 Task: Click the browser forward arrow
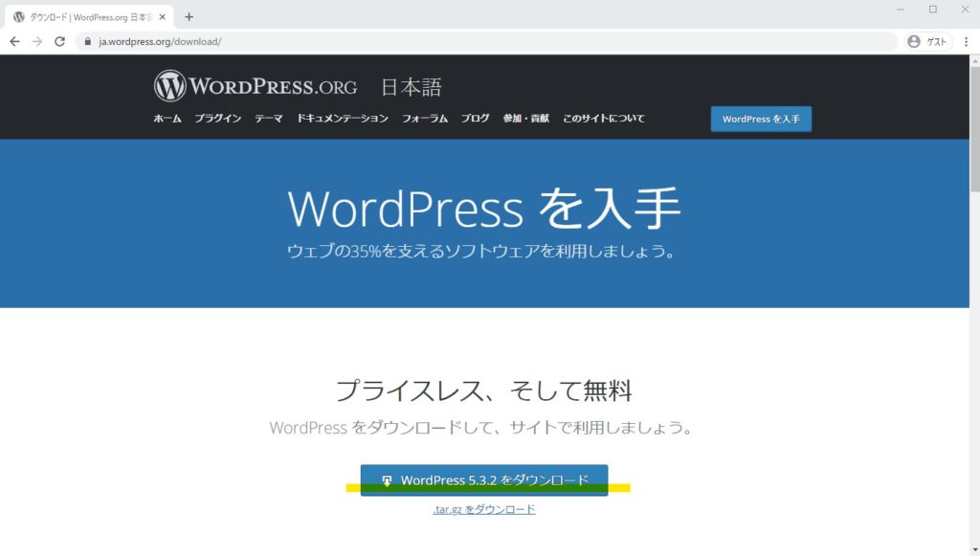(37, 41)
